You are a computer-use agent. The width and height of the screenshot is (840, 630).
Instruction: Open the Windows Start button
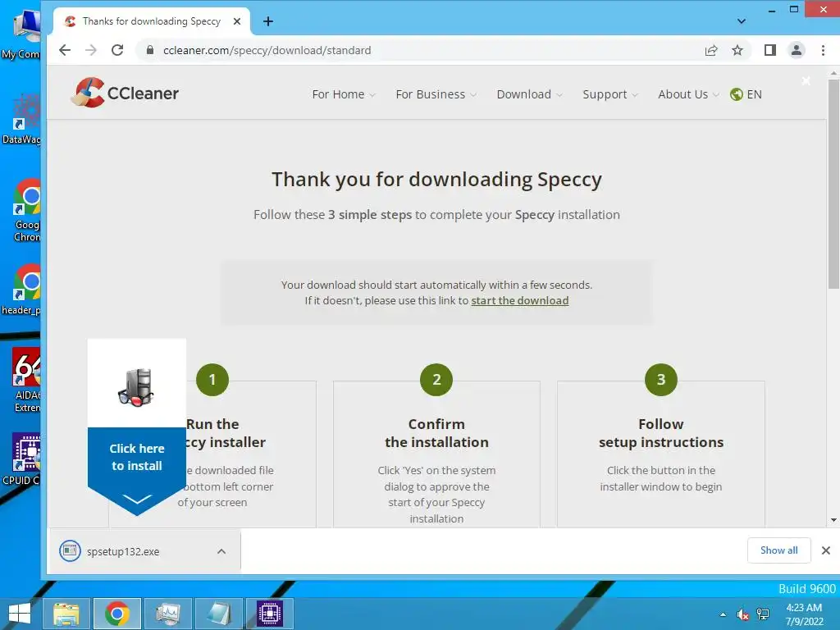pos(20,614)
